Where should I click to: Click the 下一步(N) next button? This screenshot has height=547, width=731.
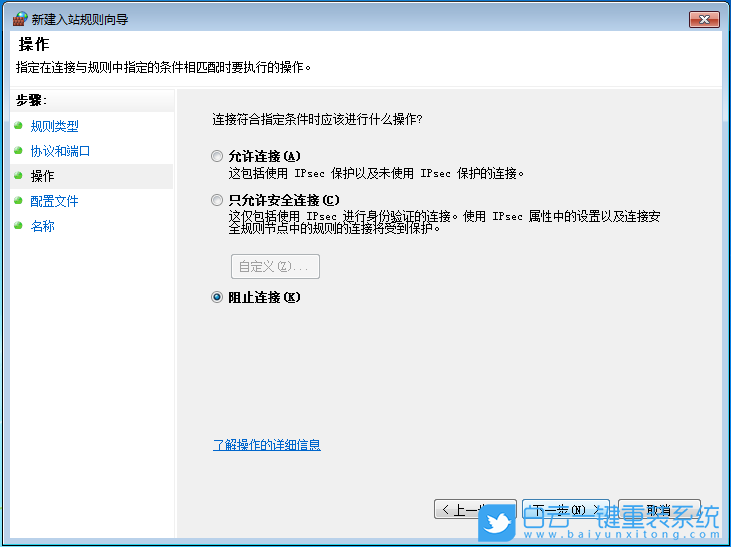[565, 509]
